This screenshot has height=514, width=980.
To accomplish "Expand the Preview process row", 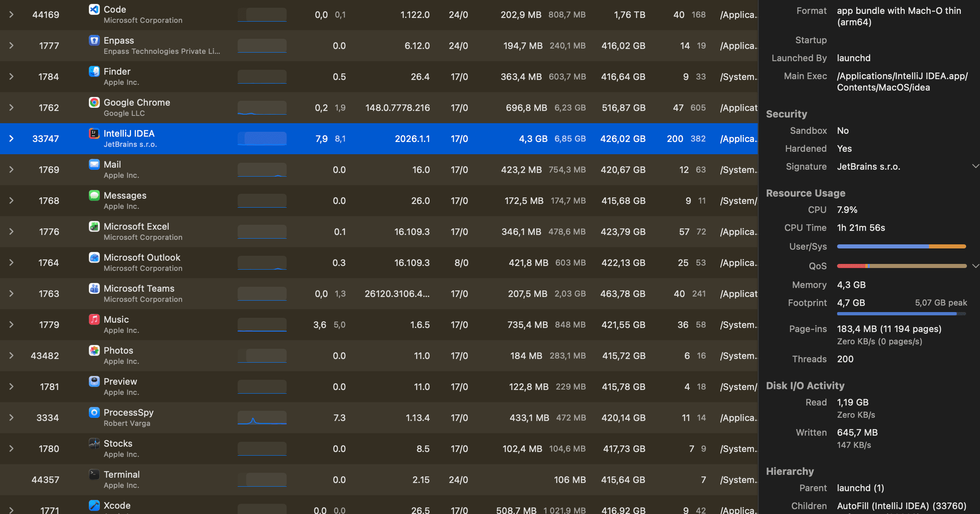I will [x=11, y=387].
